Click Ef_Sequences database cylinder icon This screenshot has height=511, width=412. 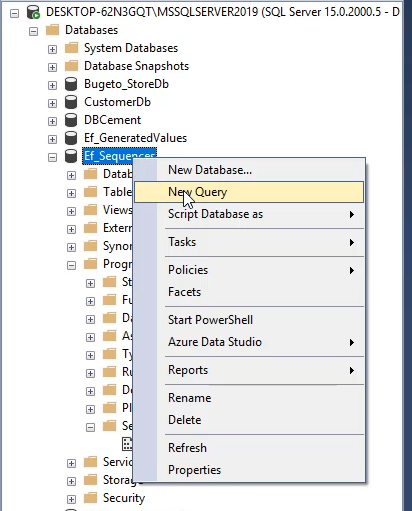coord(71,156)
